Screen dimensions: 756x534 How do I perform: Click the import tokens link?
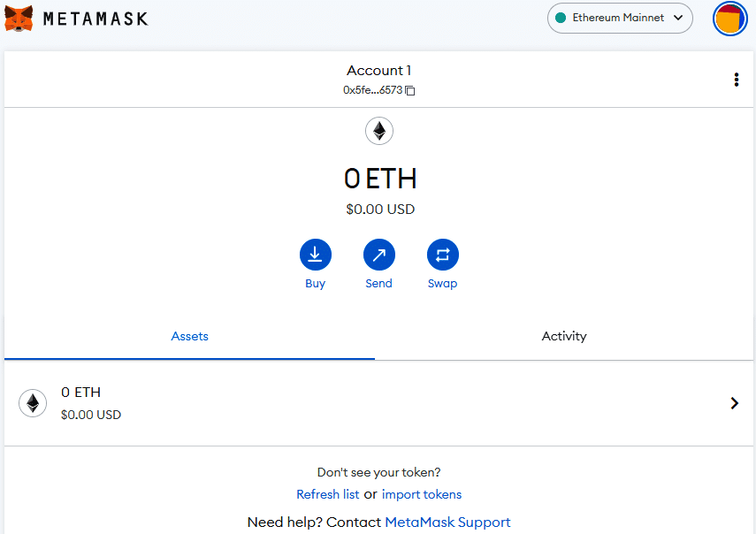pyautogui.click(x=422, y=494)
